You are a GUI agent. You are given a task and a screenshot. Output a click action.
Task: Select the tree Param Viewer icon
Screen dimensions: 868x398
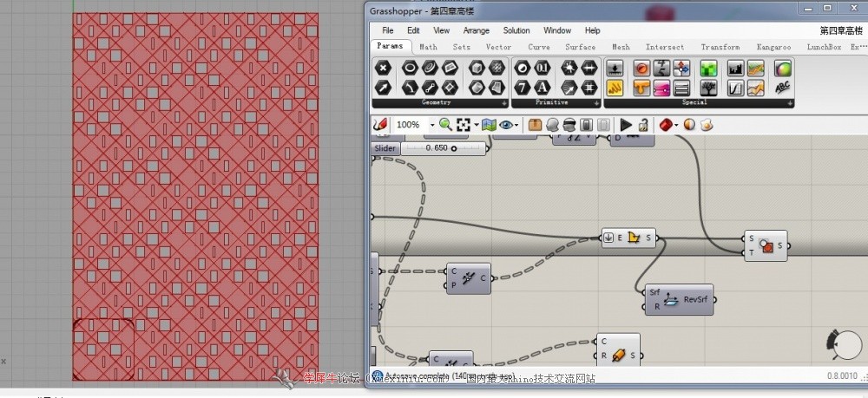coord(708,88)
